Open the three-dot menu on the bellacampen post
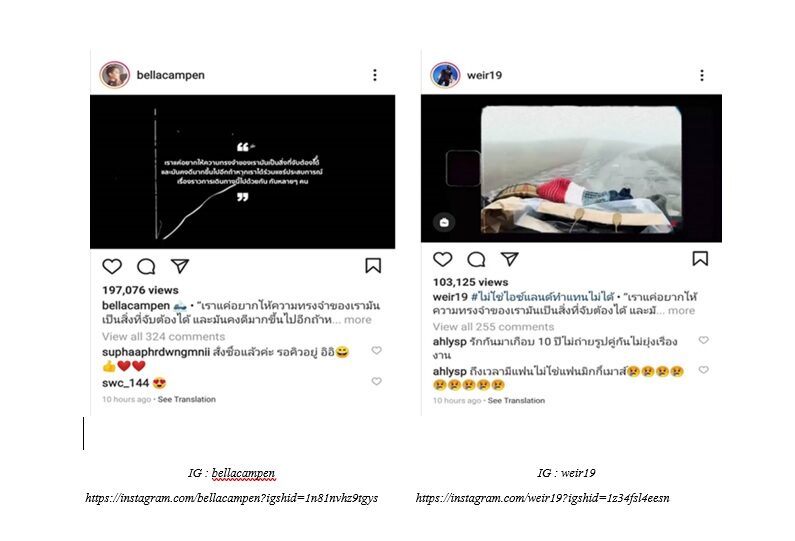The image size is (795, 541). click(x=375, y=75)
